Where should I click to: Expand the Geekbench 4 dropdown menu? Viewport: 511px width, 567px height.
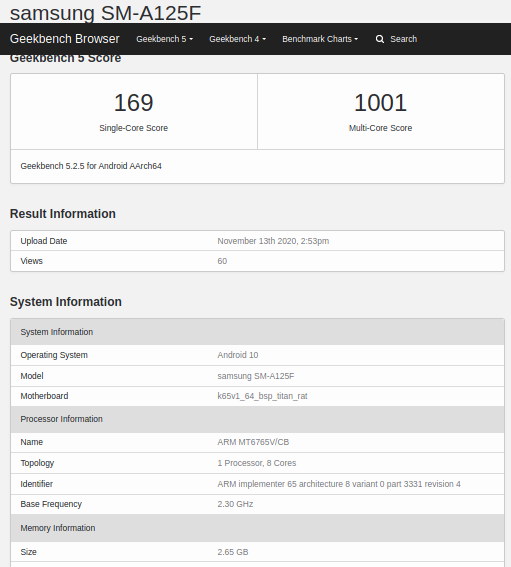pos(237,39)
